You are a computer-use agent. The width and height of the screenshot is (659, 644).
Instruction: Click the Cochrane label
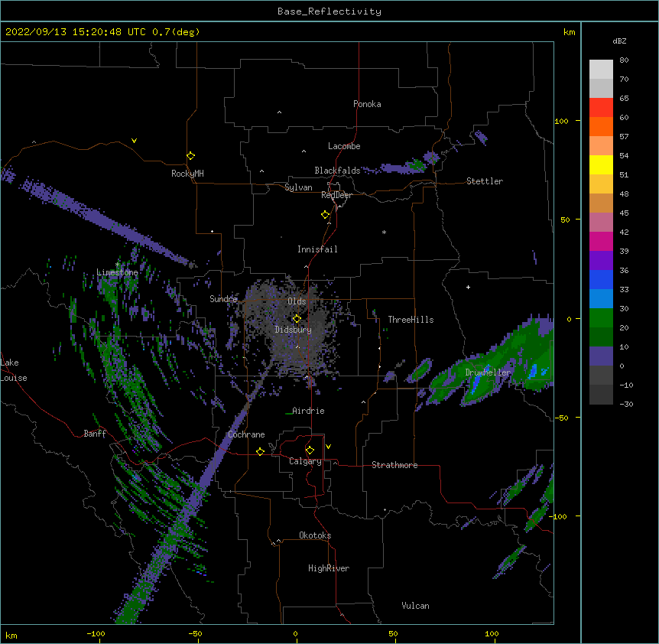tap(246, 434)
